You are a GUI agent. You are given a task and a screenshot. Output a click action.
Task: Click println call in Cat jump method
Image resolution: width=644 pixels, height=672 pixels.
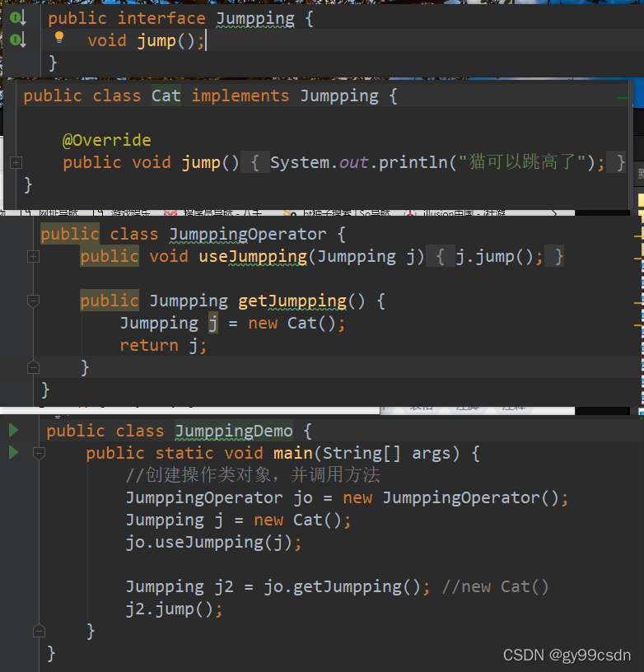[413, 162]
